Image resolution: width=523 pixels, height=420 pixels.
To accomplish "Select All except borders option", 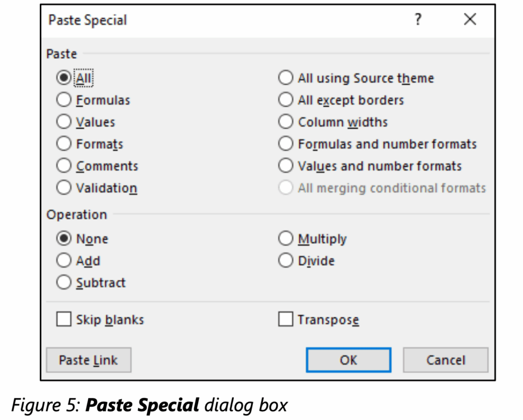I will (286, 100).
